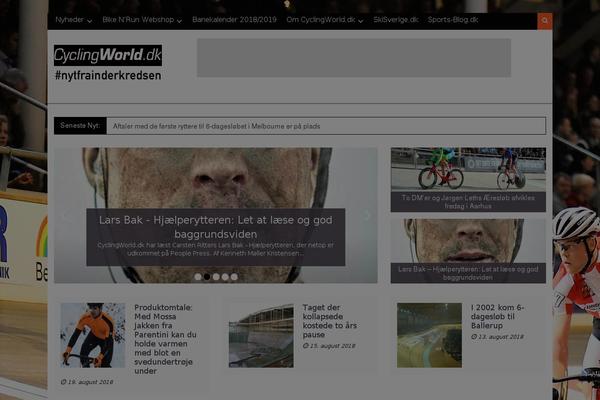Open Bike N'Run Webshop menu item
Image resolution: width=600 pixels, height=400 pixels.
pyautogui.click(x=138, y=20)
